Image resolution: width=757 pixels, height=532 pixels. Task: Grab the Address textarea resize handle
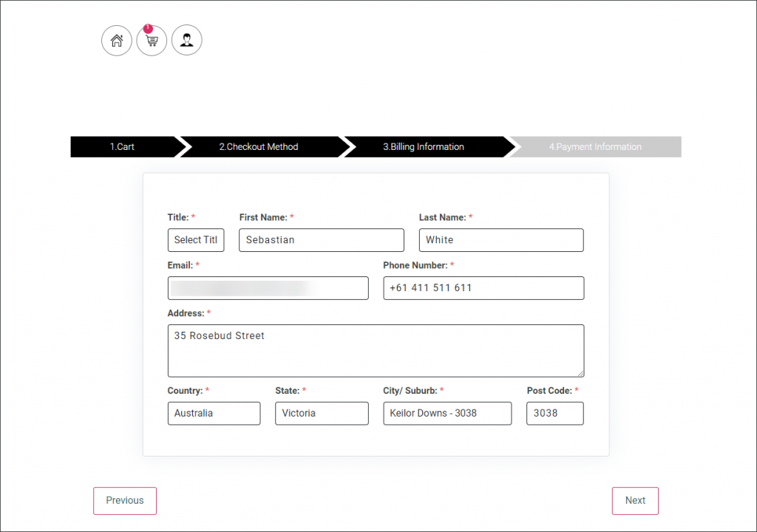click(581, 373)
